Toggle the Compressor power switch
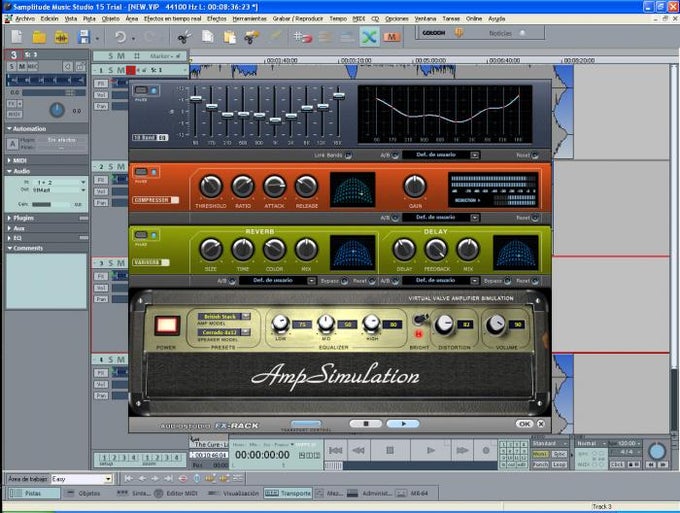 pos(141,172)
